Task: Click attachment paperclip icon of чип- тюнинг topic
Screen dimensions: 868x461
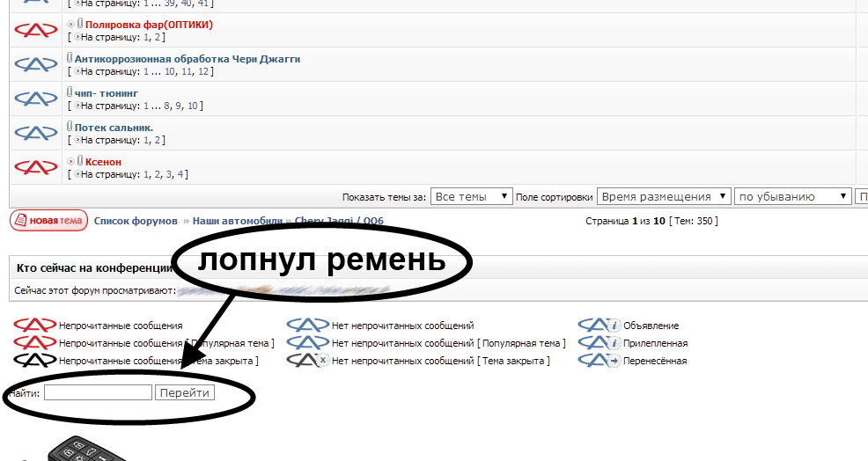Action: 70,91
